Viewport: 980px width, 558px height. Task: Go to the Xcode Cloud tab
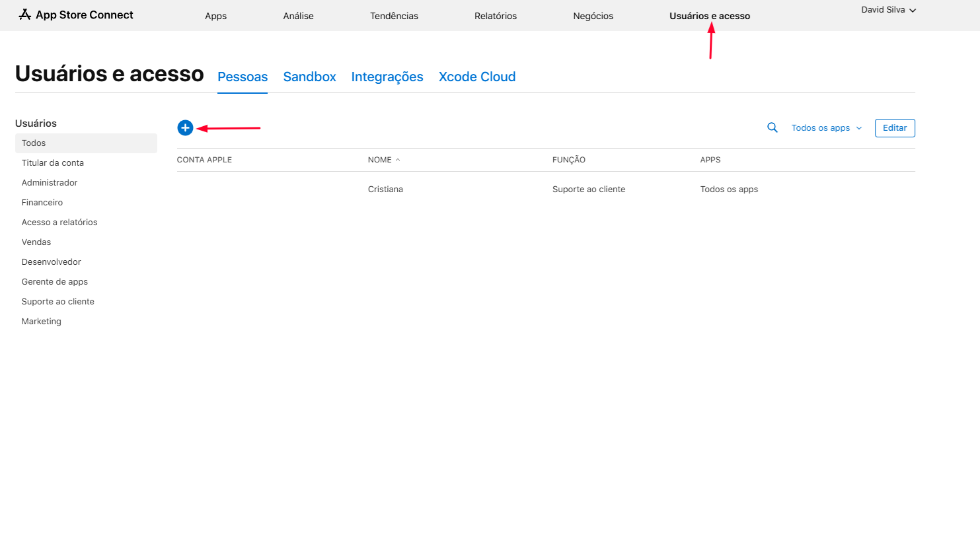476,77
